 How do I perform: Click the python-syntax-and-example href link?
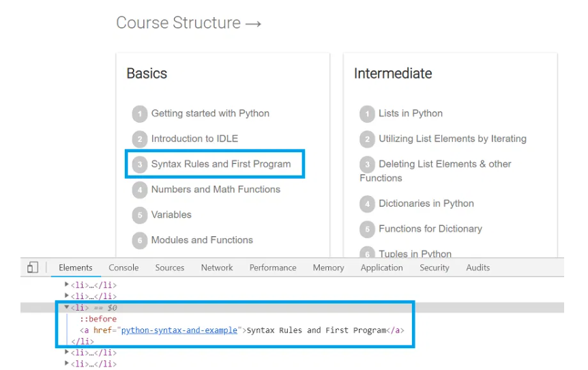click(179, 330)
